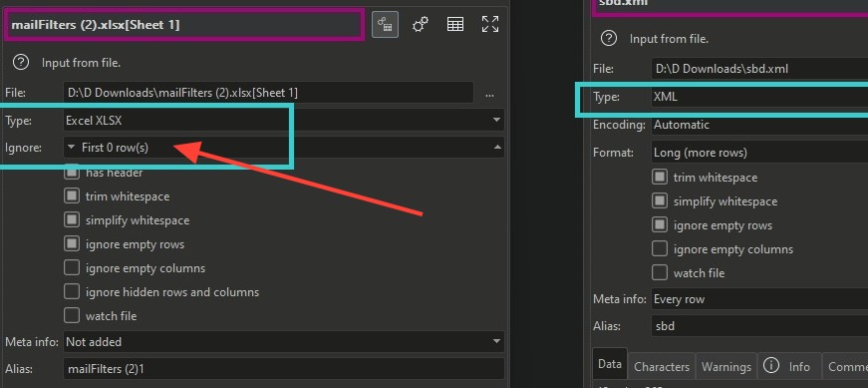Click the Info tab icon
This screenshot has height=388, width=868.
click(x=770, y=366)
